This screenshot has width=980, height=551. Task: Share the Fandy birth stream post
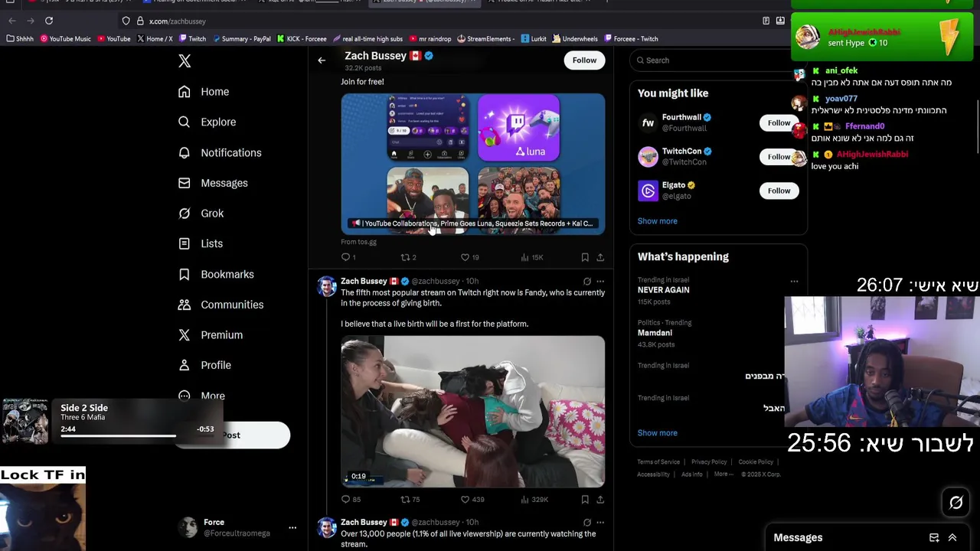pyautogui.click(x=600, y=499)
